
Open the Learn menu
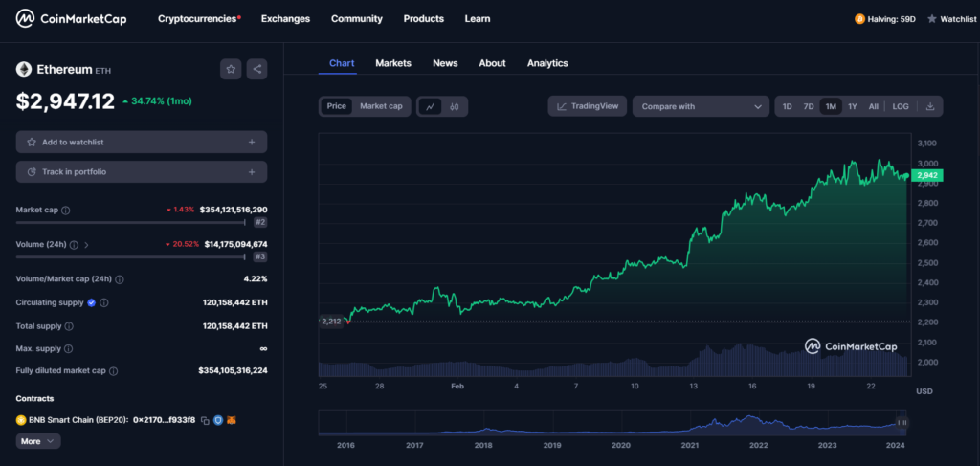tap(478, 19)
